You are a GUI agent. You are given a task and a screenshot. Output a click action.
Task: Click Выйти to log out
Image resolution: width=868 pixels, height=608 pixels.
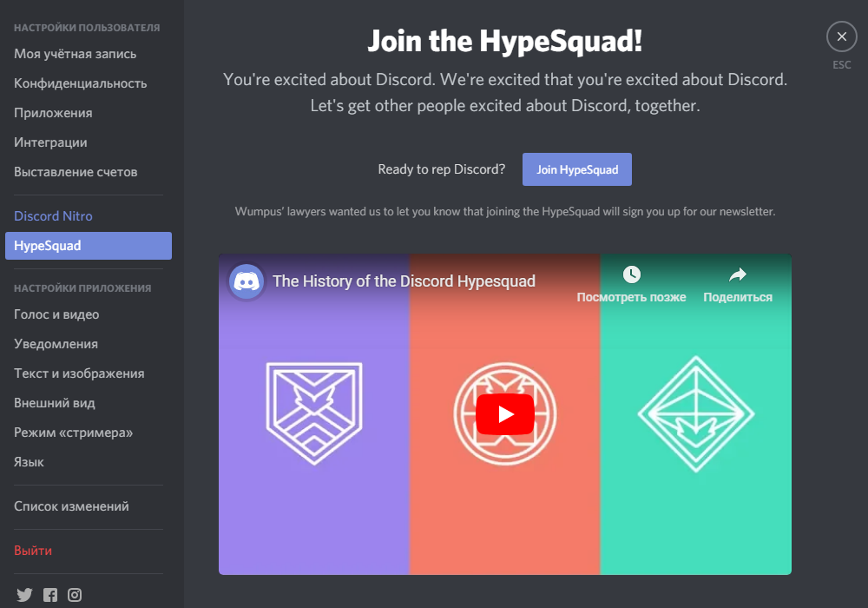coord(33,551)
